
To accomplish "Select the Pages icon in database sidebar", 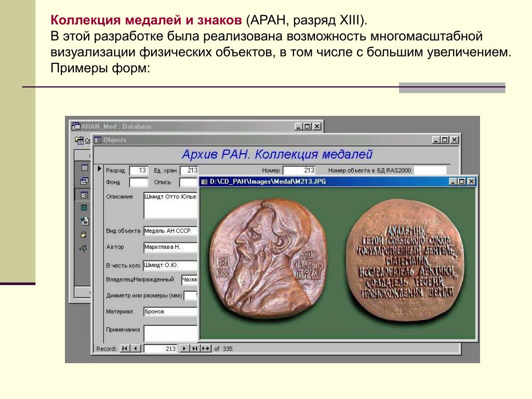I will (85, 221).
